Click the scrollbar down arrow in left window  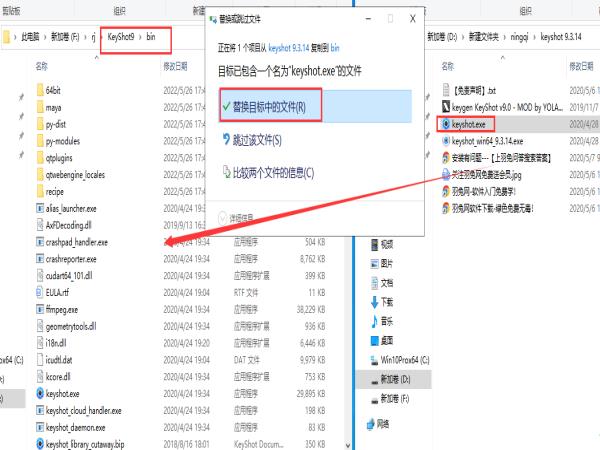tap(348, 445)
